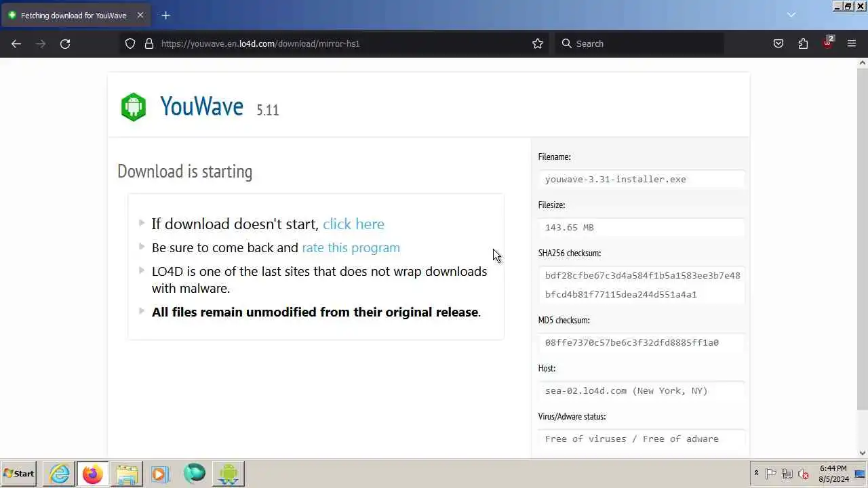
Task: Open the Android installer taskbar icon
Action: point(228,474)
